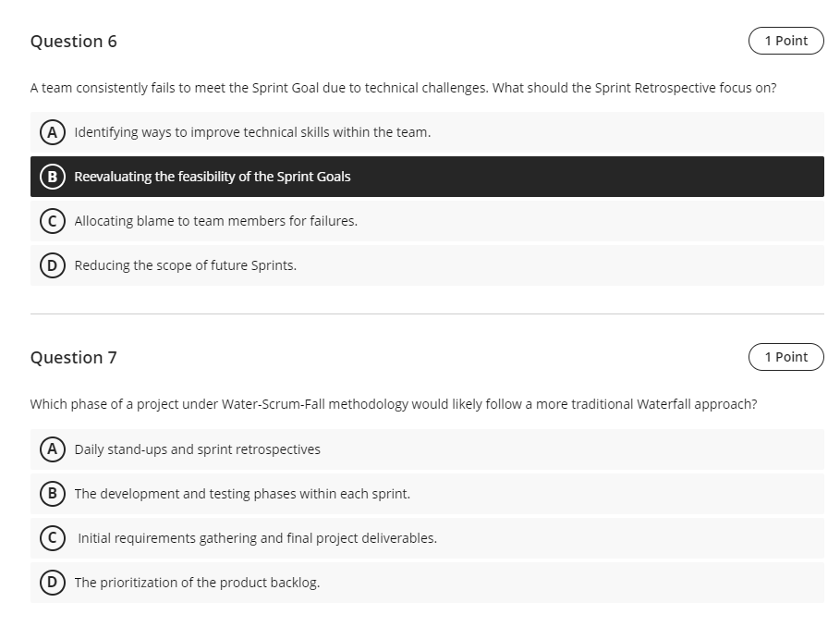Click the circled "A" icon for Question 6
Image resolution: width=840 pixels, height=627 pixels.
(x=52, y=132)
